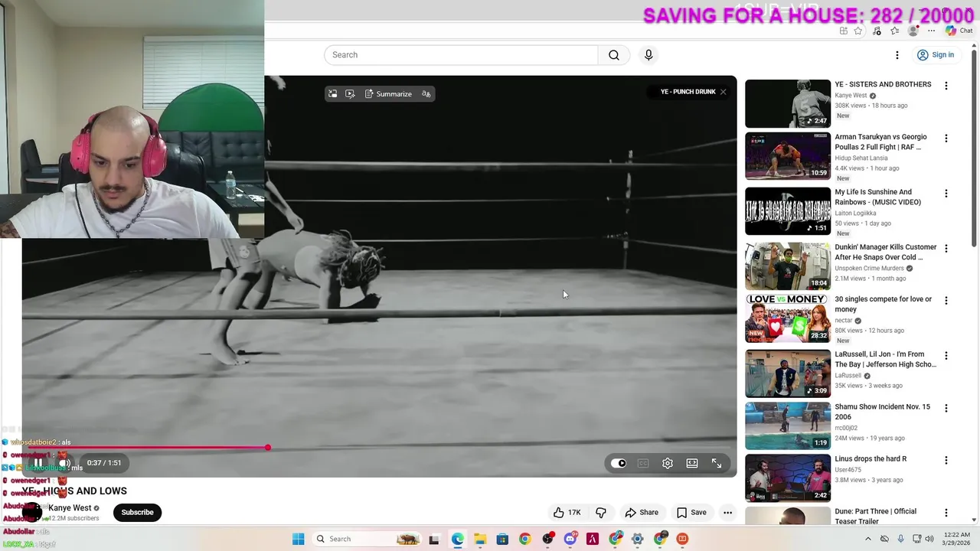Click the unplayed part of the video progress bar
The image size is (980, 551).
[x=500, y=448]
